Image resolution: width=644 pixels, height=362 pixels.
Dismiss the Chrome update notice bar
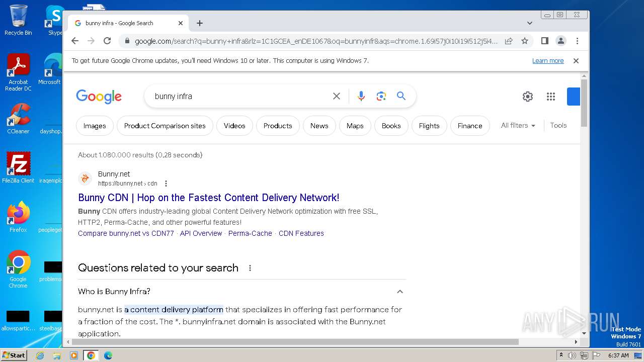pyautogui.click(x=576, y=61)
